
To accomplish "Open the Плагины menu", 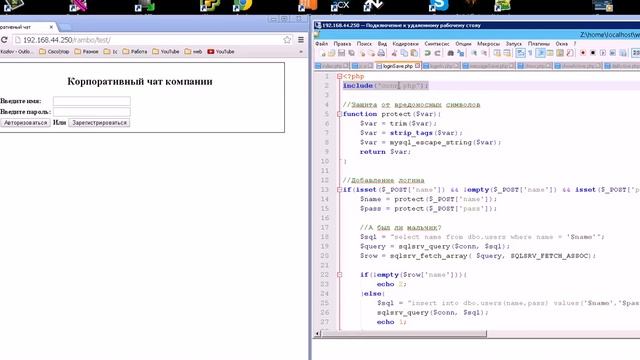I will [538, 44].
